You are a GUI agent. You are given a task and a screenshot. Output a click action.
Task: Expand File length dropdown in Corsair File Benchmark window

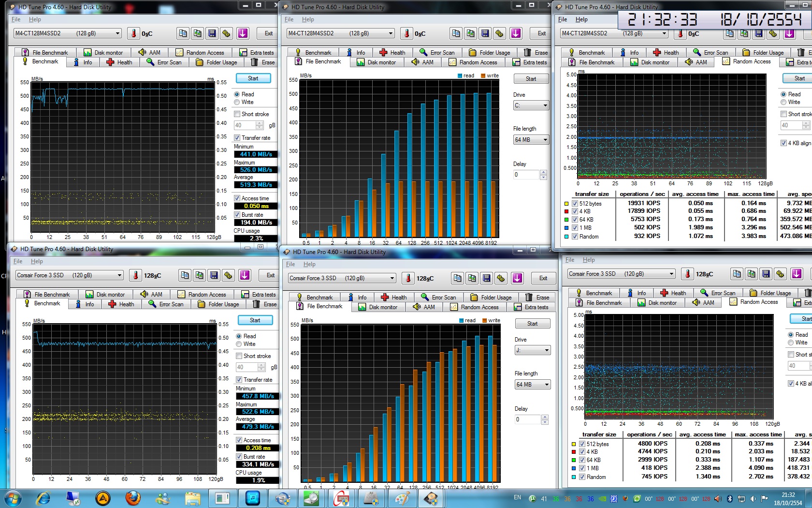coord(532,385)
